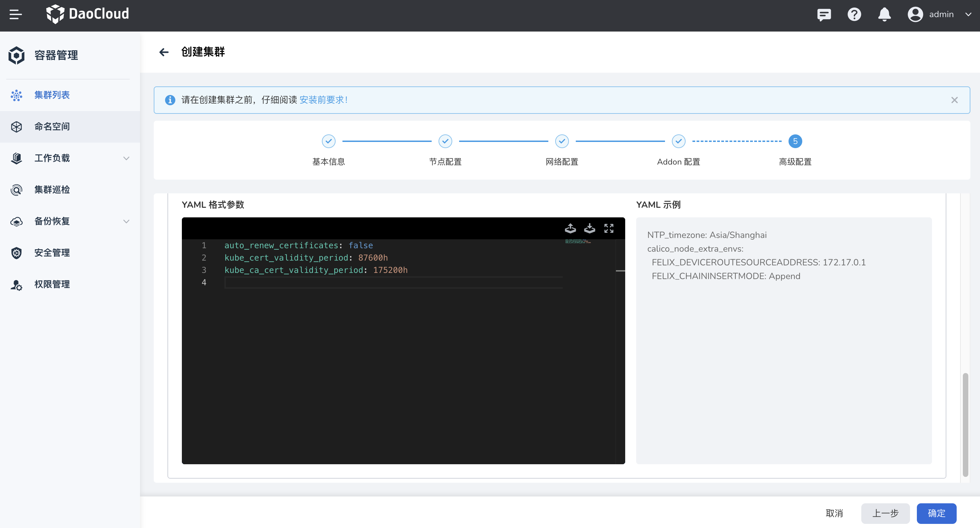Open 权限管理 from the sidebar
Image resolution: width=980 pixels, height=528 pixels.
click(x=52, y=284)
